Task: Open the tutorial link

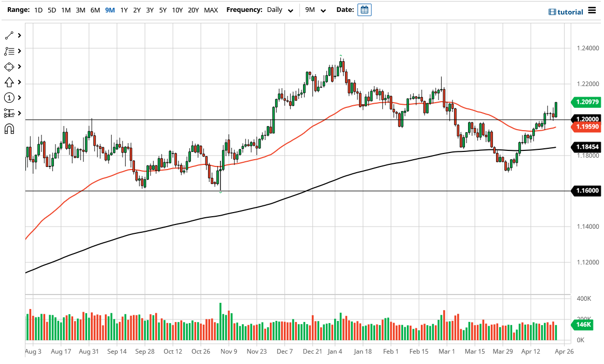Action: (x=570, y=12)
